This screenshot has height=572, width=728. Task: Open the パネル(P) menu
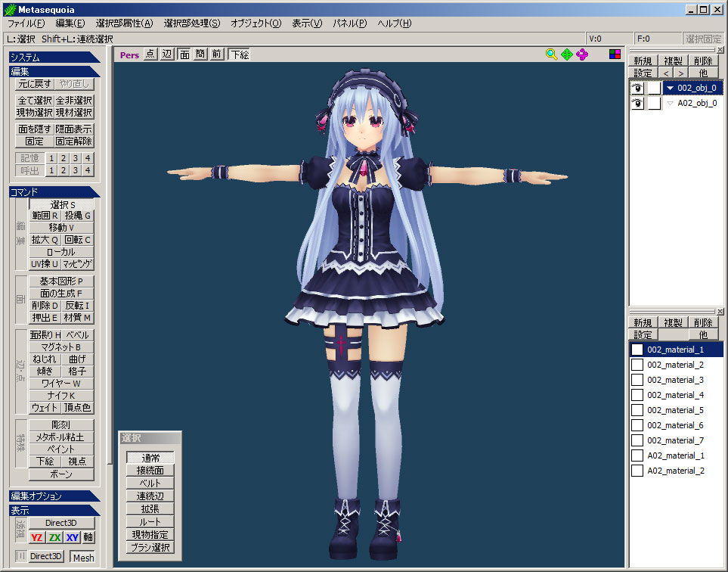(349, 23)
